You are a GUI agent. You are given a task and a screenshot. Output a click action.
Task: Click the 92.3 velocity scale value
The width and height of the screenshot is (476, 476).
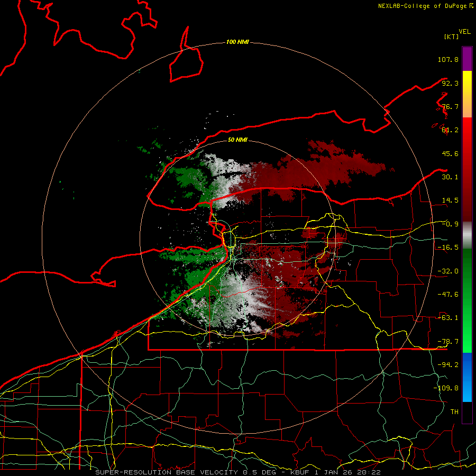(450, 83)
